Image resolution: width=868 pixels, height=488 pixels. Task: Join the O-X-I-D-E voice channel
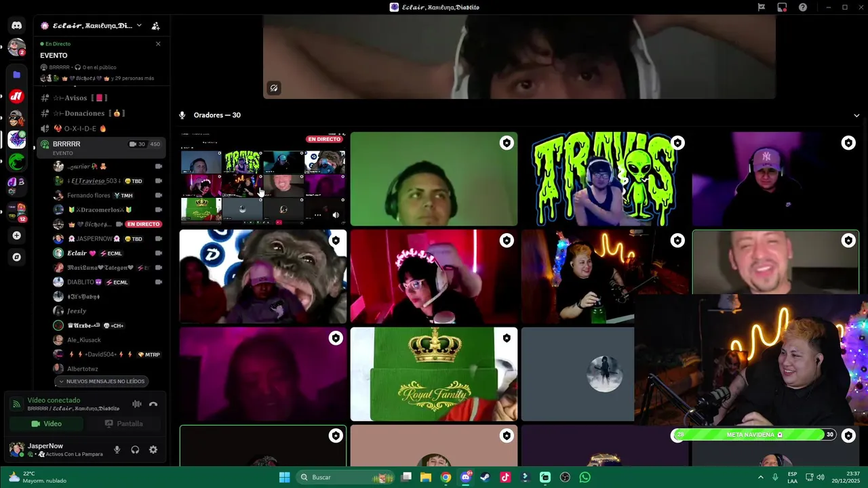[x=102, y=128]
